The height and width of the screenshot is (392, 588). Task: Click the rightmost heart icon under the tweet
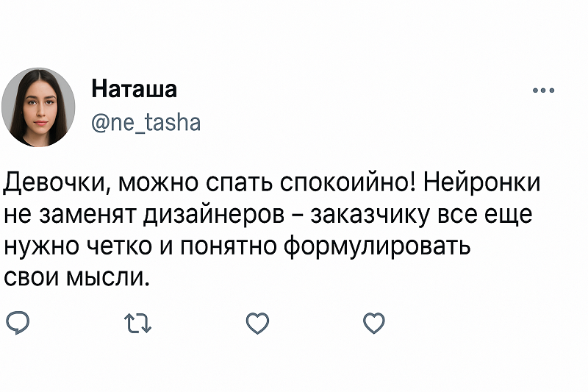(375, 323)
